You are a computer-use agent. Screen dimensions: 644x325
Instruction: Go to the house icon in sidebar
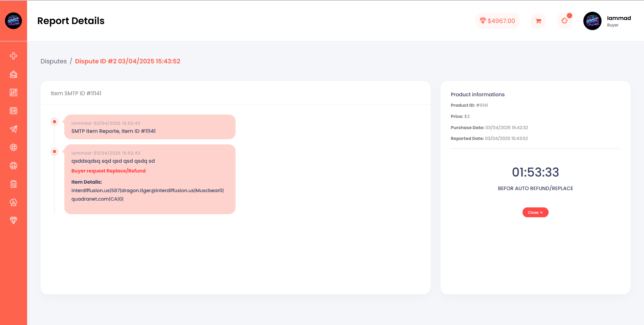tap(14, 74)
